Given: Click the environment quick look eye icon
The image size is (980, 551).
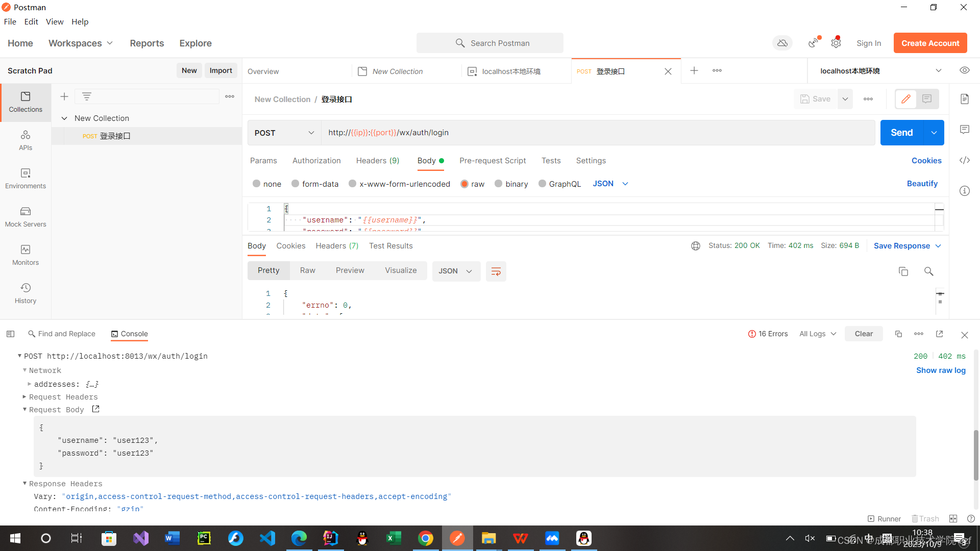Looking at the screenshot, I should pyautogui.click(x=964, y=70).
